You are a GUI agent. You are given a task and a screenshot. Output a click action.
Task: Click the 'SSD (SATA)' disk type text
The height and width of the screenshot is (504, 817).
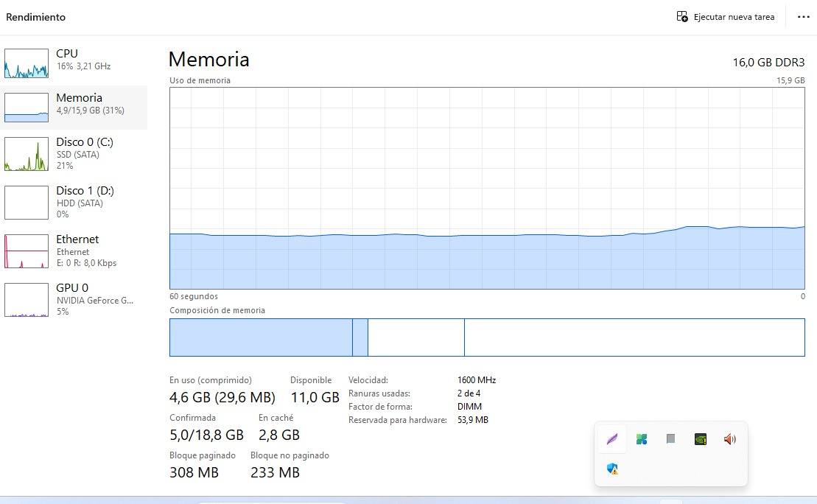coord(77,154)
